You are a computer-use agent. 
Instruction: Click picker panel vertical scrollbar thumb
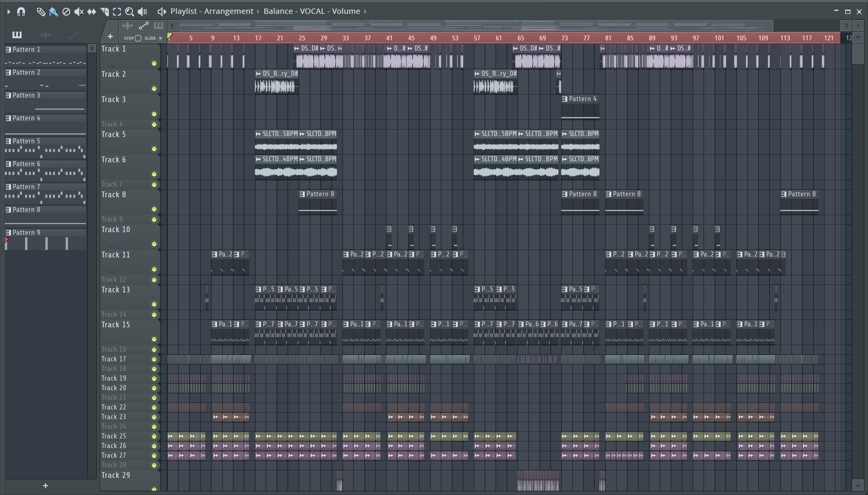(92, 48)
